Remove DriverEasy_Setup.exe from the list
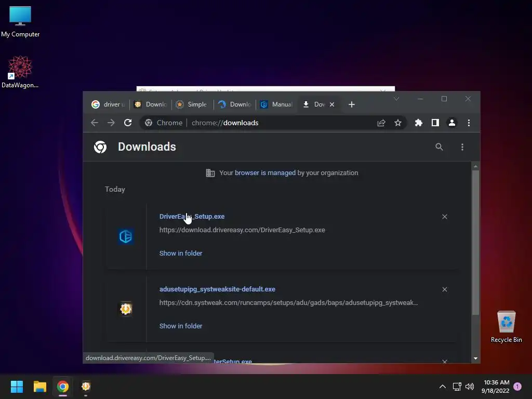Viewport: 532px width, 399px height. pos(445,217)
